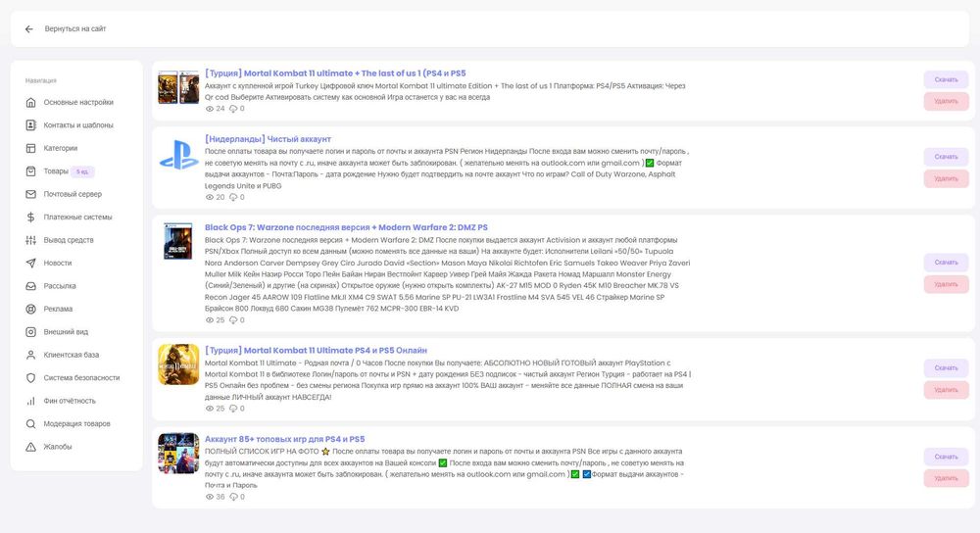Click Удалить for Чистый аккаунт listing
This screenshot has width=980, height=533.
[946, 178]
